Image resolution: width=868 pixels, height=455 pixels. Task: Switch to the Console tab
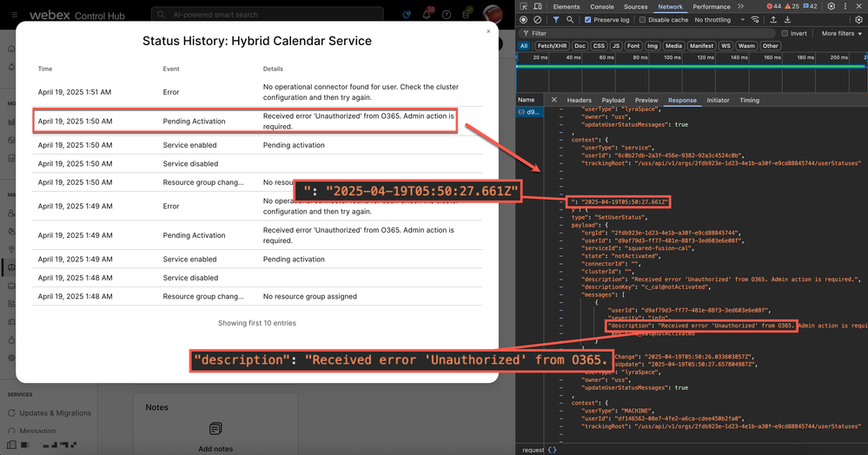tap(602, 7)
